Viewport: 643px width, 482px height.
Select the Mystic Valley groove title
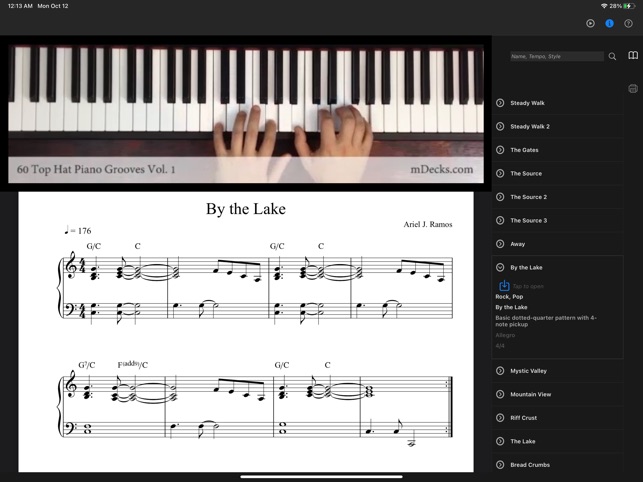[x=528, y=371]
